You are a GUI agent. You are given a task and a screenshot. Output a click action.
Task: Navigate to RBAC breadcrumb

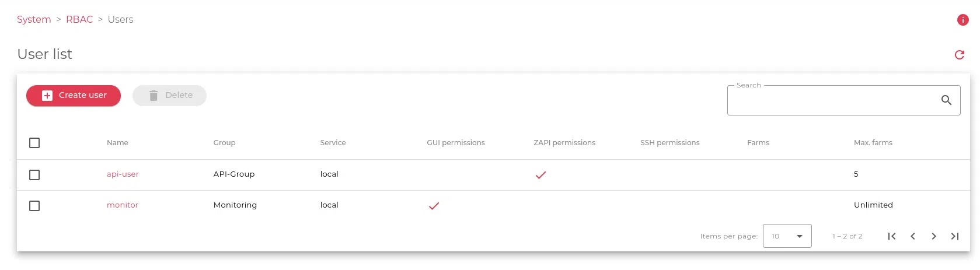click(79, 20)
